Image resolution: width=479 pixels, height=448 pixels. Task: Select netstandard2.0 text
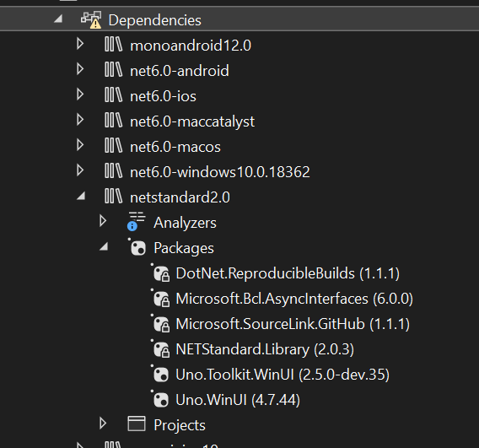click(180, 197)
